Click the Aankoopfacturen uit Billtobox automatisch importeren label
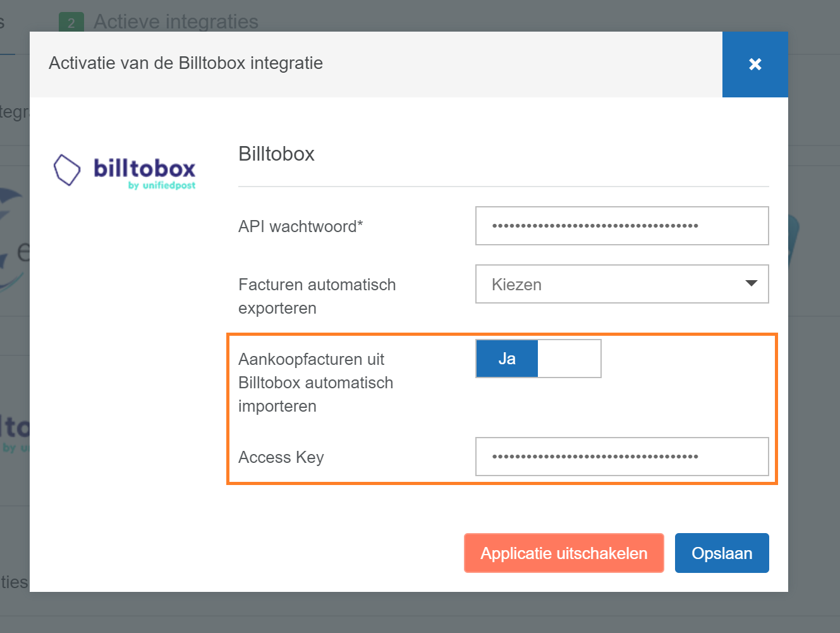Image resolution: width=840 pixels, height=633 pixels. click(x=316, y=383)
